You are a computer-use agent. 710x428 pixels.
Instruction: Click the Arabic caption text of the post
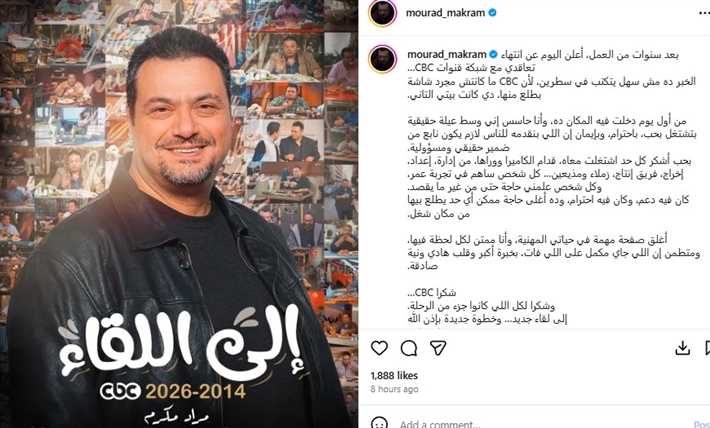[552, 187]
